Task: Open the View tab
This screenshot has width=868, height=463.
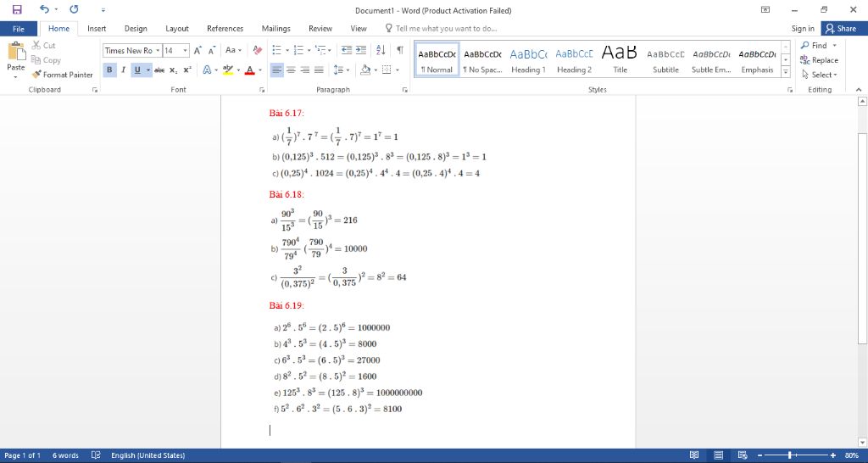Action: coord(359,28)
